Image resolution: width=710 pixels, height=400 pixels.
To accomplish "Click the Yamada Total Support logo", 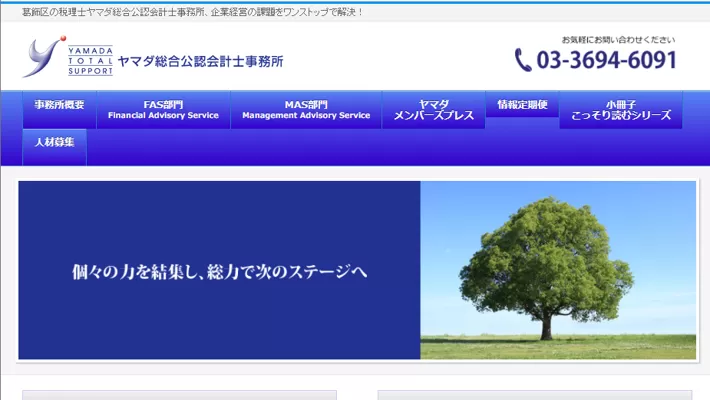I will 67,57.
